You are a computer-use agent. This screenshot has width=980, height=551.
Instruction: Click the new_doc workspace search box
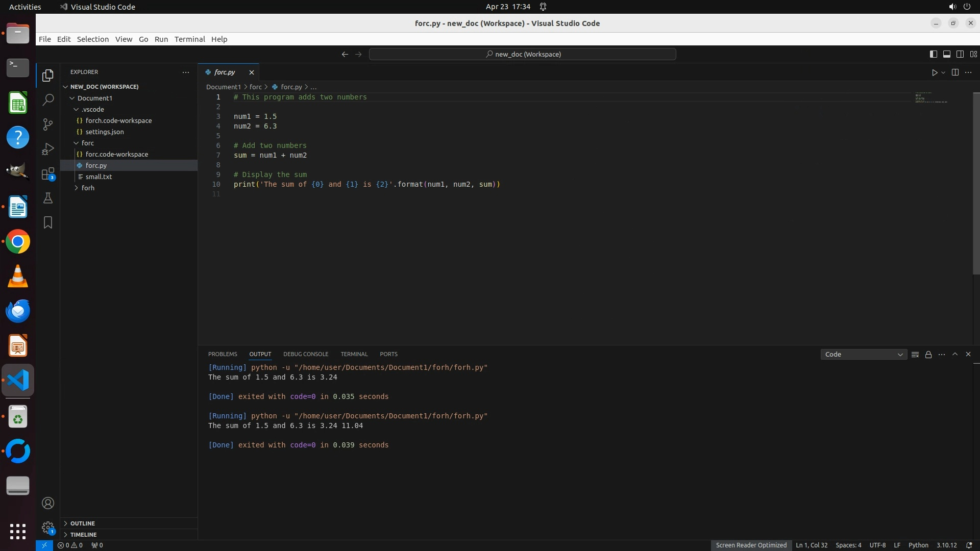coord(523,54)
